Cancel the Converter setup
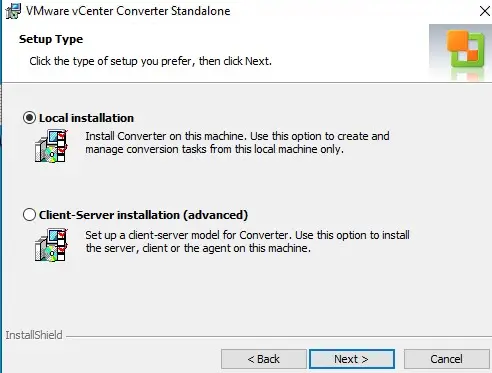Image resolution: width=492 pixels, height=373 pixels. point(446,359)
